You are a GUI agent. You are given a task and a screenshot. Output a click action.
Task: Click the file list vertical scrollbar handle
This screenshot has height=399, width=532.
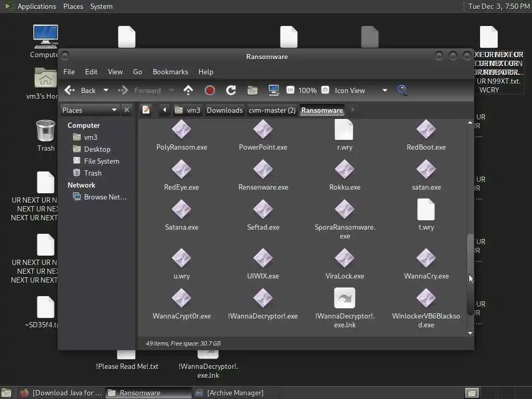coord(470,274)
